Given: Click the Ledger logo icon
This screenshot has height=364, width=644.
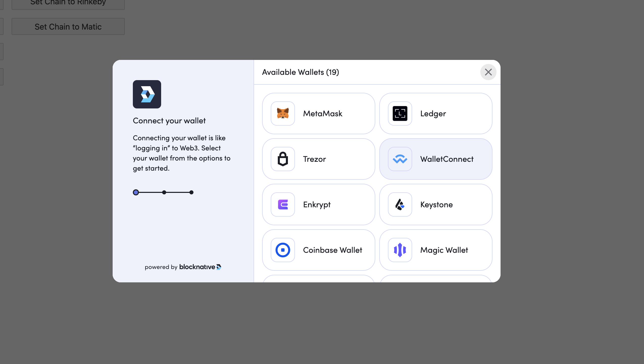Looking at the screenshot, I should click(400, 113).
